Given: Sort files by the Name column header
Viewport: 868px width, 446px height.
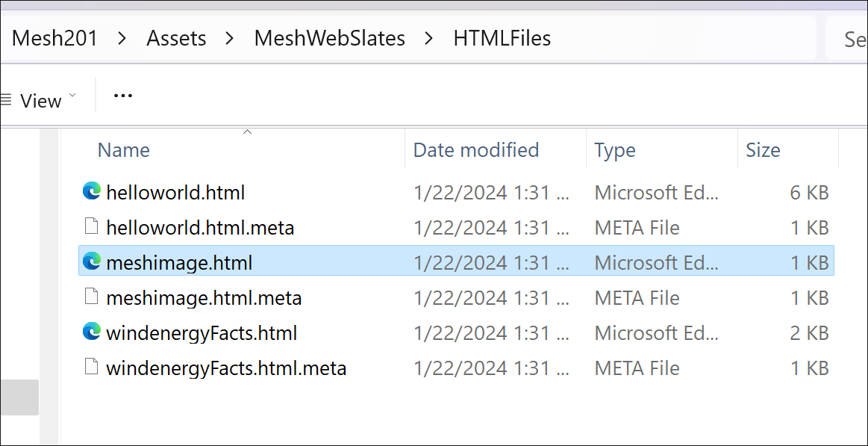Looking at the screenshot, I should (124, 150).
